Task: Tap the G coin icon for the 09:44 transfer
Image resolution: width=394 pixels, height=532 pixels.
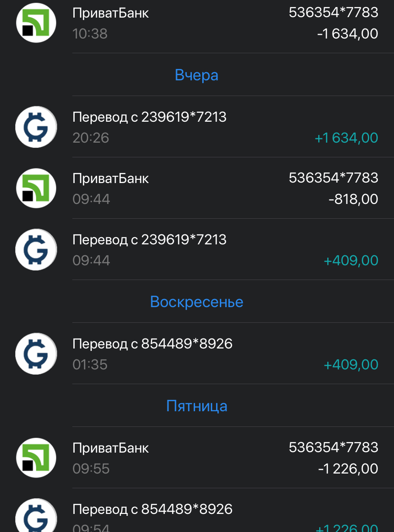Action: [36, 250]
